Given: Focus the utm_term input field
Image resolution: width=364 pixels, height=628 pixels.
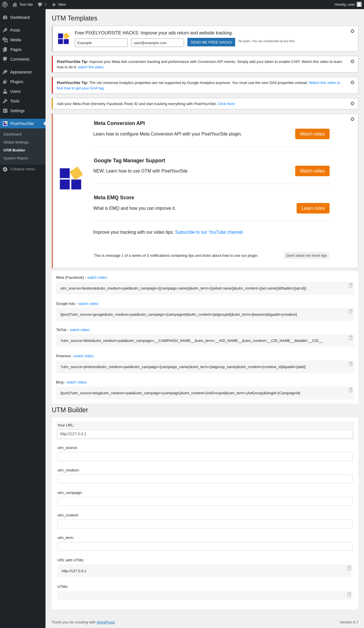Looking at the screenshot, I should [205, 547].
